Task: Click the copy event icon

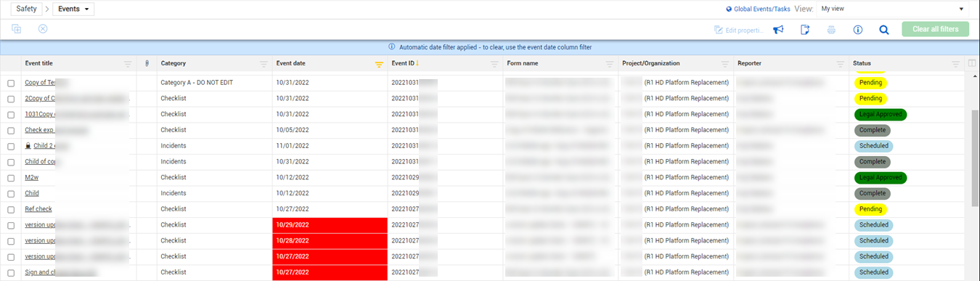Action: tap(16, 29)
